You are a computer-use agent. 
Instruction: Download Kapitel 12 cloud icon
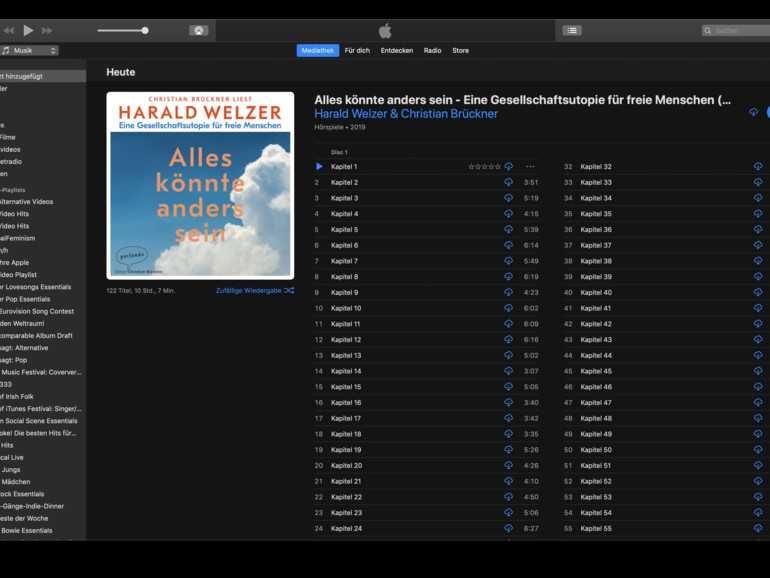pos(509,339)
